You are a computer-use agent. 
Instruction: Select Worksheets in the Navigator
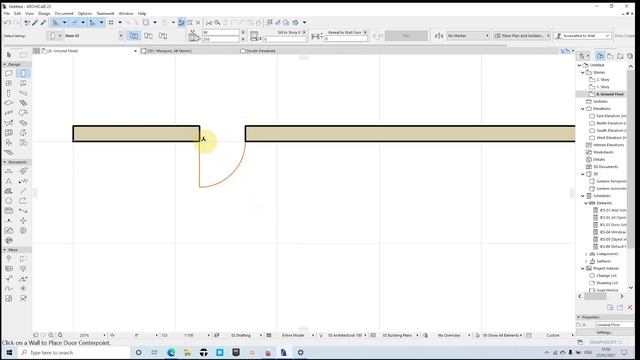pyautogui.click(x=603, y=152)
